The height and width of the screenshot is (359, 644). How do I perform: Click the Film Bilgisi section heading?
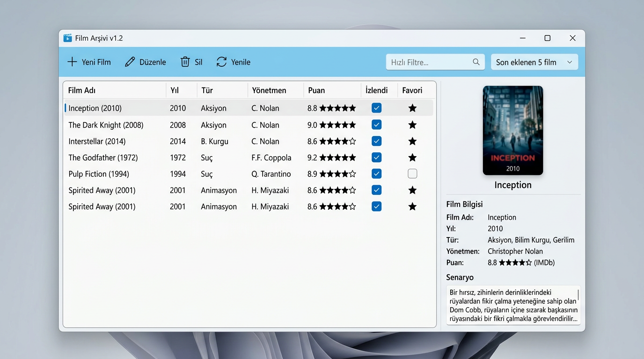(464, 204)
